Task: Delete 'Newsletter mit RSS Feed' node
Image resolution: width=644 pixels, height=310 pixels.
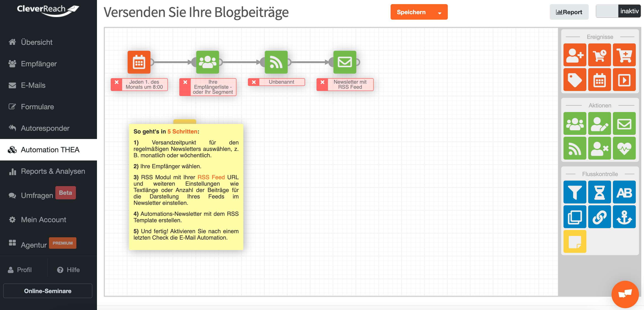Action: point(322,82)
